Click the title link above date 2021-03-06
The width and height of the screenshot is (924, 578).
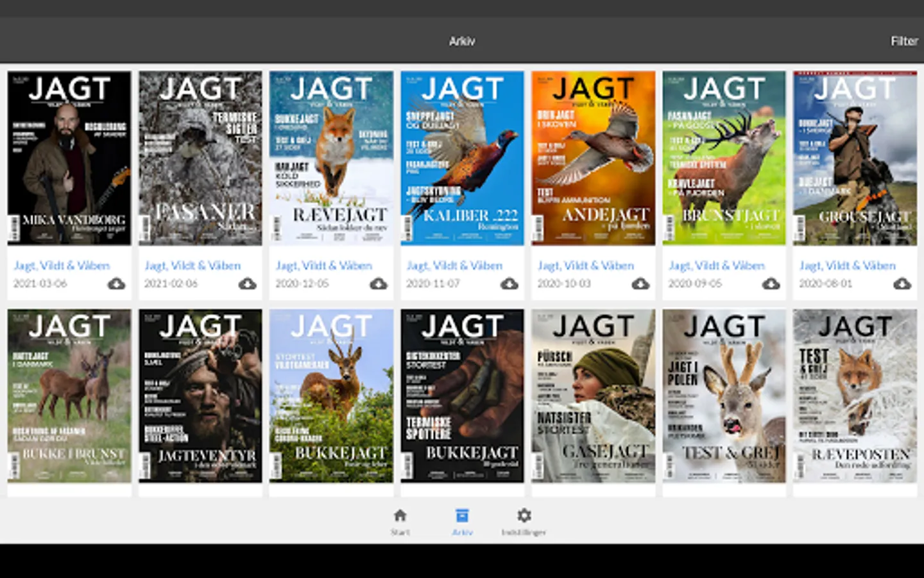tap(62, 265)
